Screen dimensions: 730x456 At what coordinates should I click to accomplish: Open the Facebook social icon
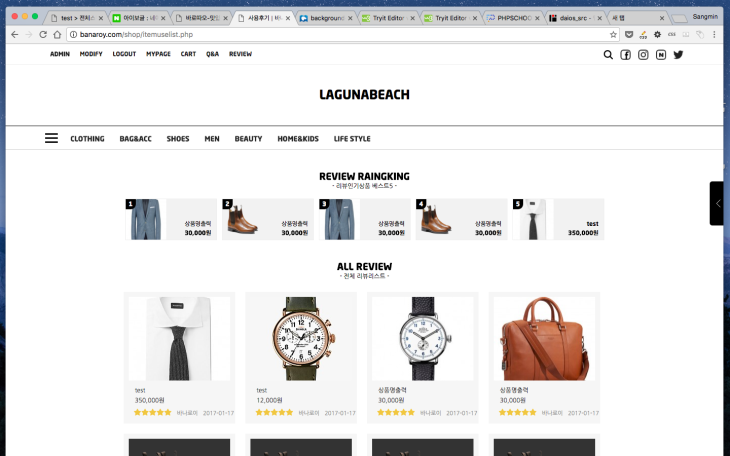click(626, 55)
